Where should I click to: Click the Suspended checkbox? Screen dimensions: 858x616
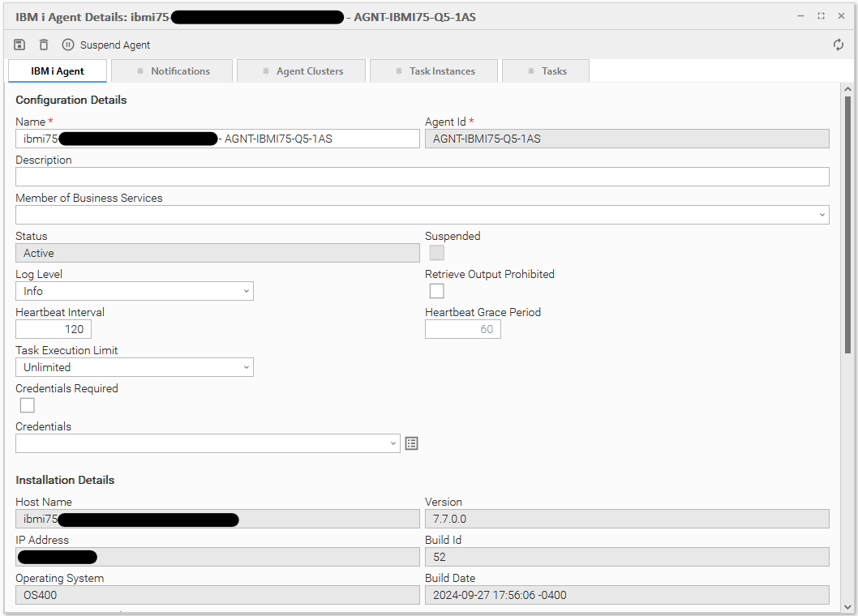pos(436,253)
